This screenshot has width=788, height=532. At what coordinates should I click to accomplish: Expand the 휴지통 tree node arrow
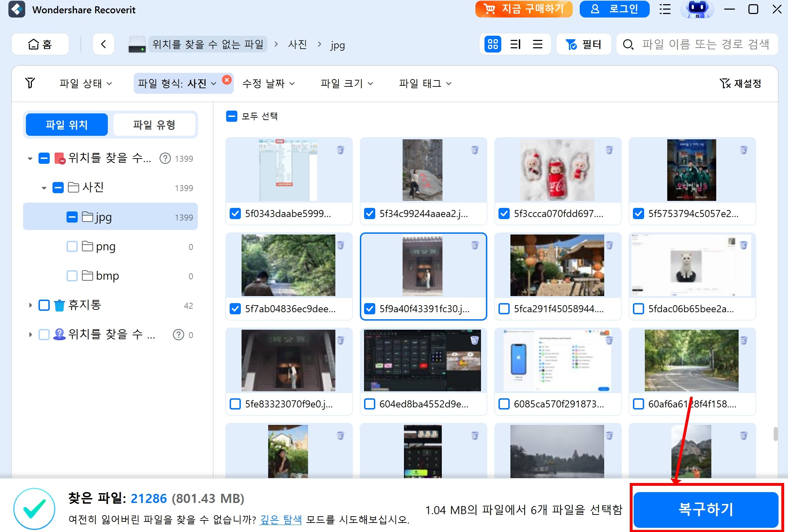point(30,305)
